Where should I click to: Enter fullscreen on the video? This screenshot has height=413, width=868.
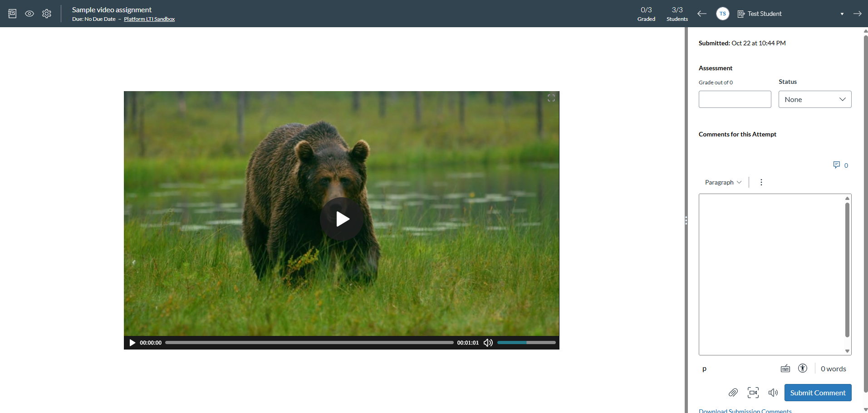(x=551, y=98)
